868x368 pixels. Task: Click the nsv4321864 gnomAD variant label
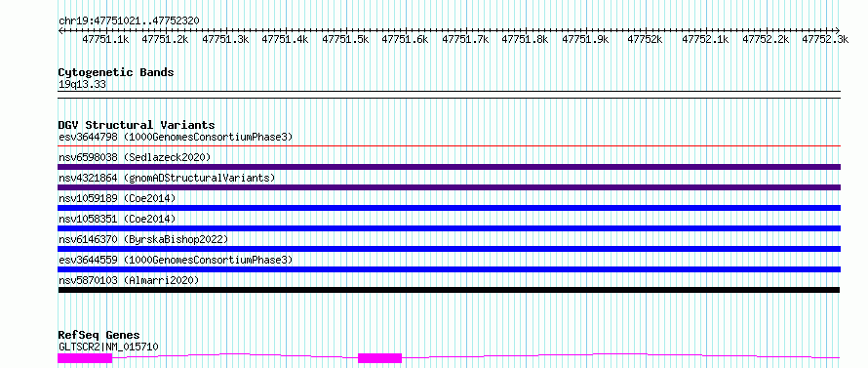[x=167, y=178]
